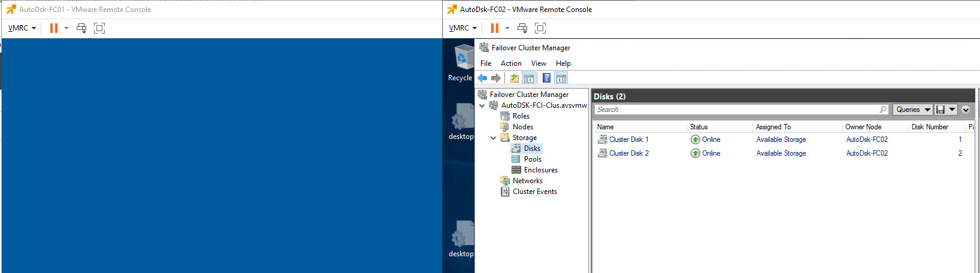The width and height of the screenshot is (980, 273).
Task: Open the Queries dropdown
Action: click(x=913, y=110)
